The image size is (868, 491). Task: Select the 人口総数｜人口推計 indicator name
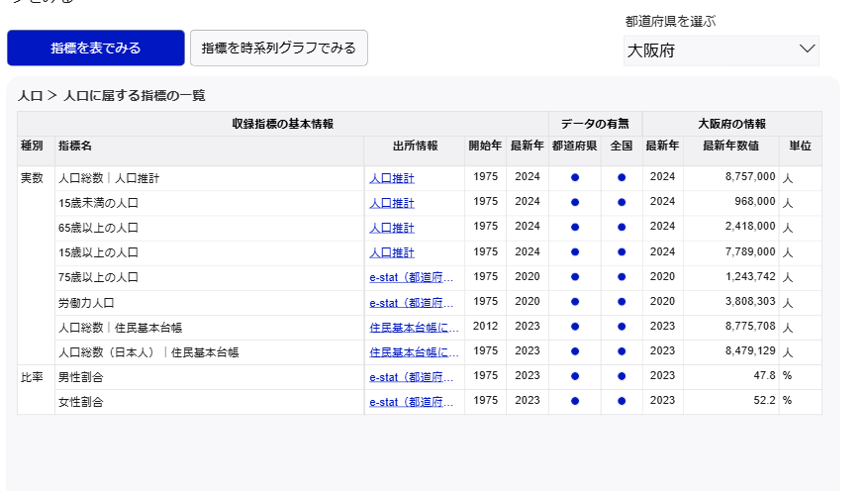[109, 178]
